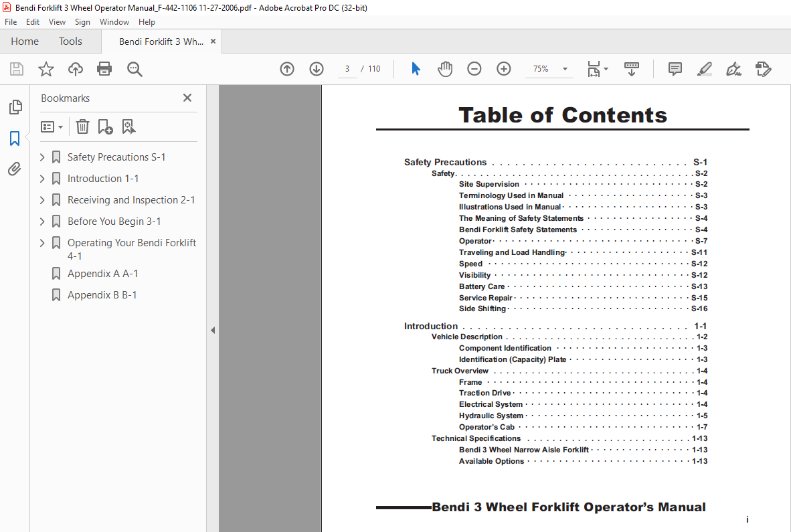Open Page Thumbnails panel icon

(x=15, y=106)
